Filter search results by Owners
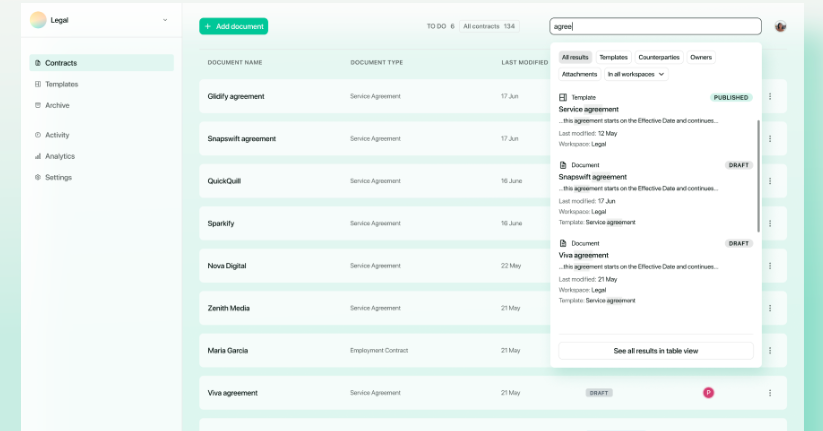Screen dimensions: 823x431 pyautogui.click(x=701, y=57)
